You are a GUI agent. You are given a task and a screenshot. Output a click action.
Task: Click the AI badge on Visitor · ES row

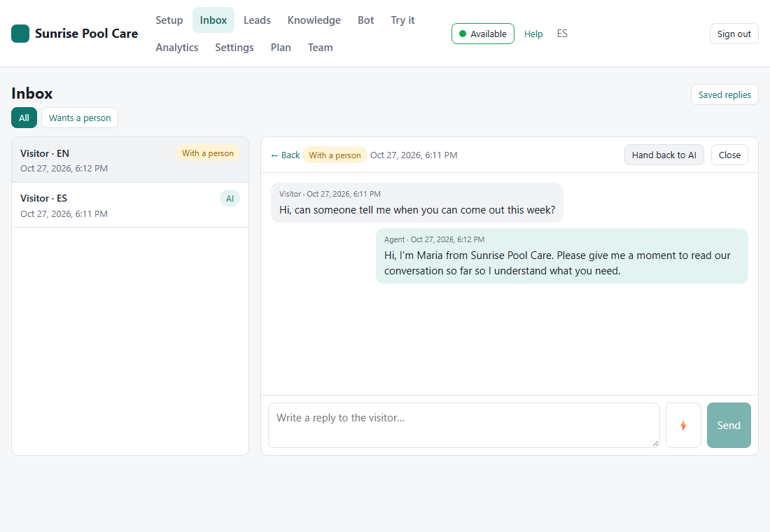click(x=230, y=199)
